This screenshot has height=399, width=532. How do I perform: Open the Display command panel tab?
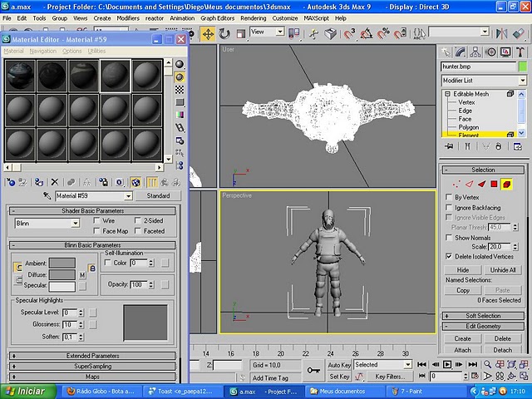pyautogui.click(x=505, y=52)
